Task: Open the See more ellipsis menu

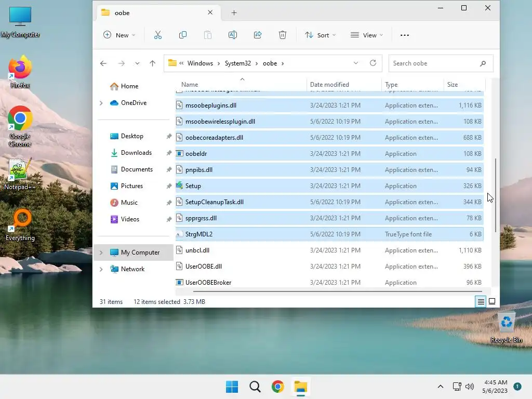Action: pyautogui.click(x=404, y=35)
